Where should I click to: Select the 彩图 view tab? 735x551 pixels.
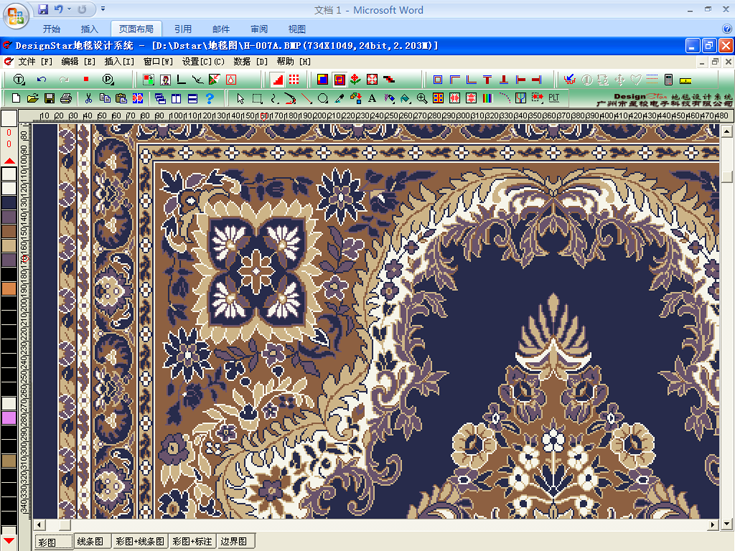[53, 542]
